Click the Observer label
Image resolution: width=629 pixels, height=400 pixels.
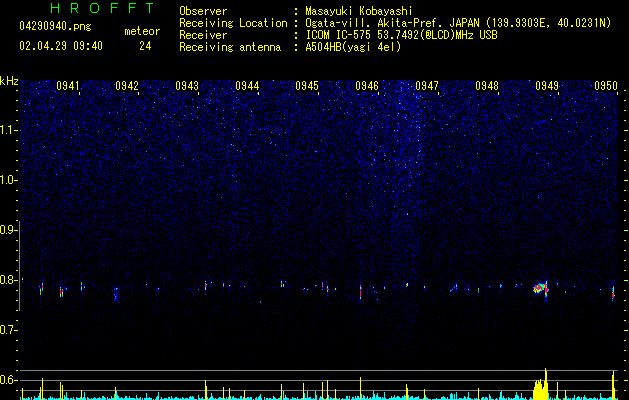tap(203, 11)
